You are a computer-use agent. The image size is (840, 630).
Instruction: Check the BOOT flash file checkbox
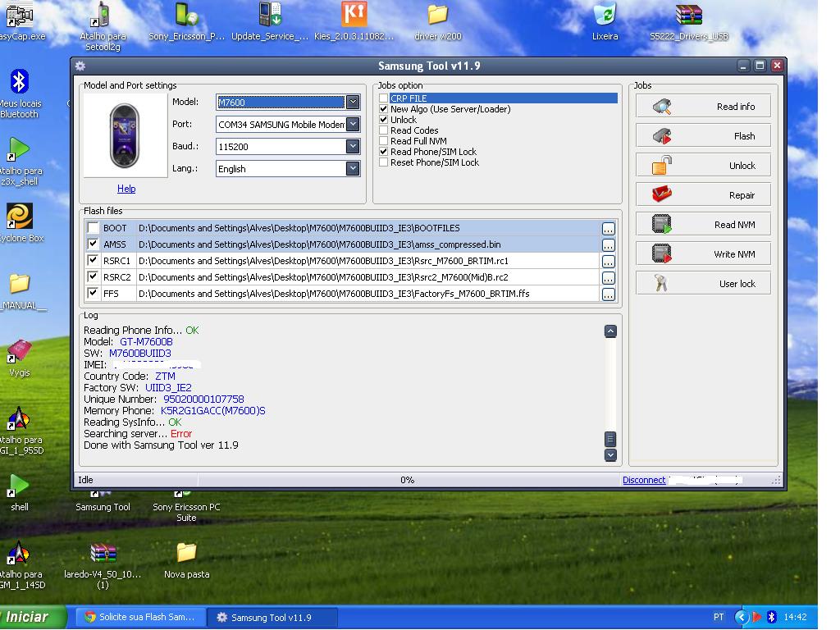point(94,228)
